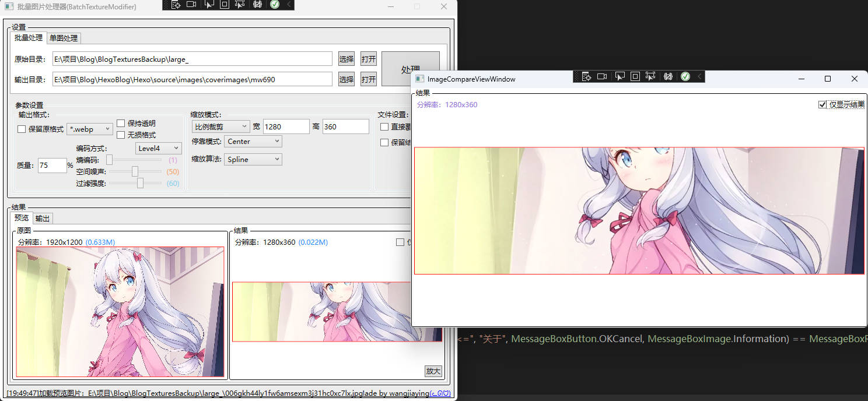Uncheck 仅显示结果 in ImageCompareViewWindow
Viewport: 868px width, 401px height.
pos(822,105)
